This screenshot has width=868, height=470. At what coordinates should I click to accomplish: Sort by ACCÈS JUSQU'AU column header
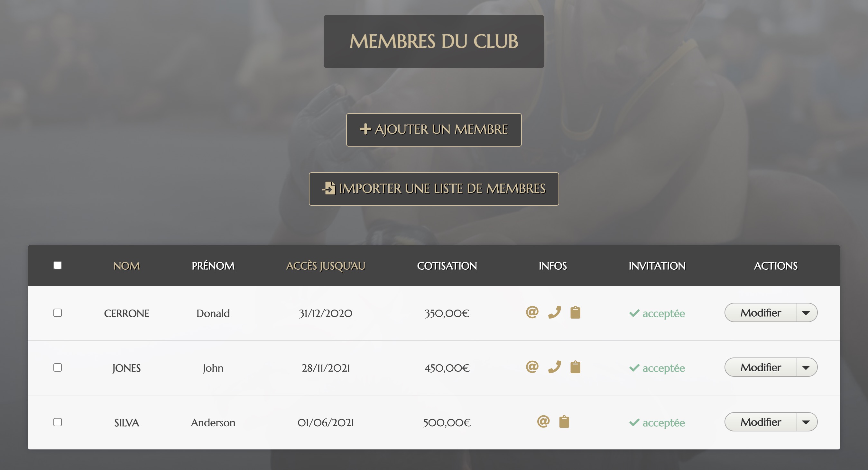click(326, 266)
